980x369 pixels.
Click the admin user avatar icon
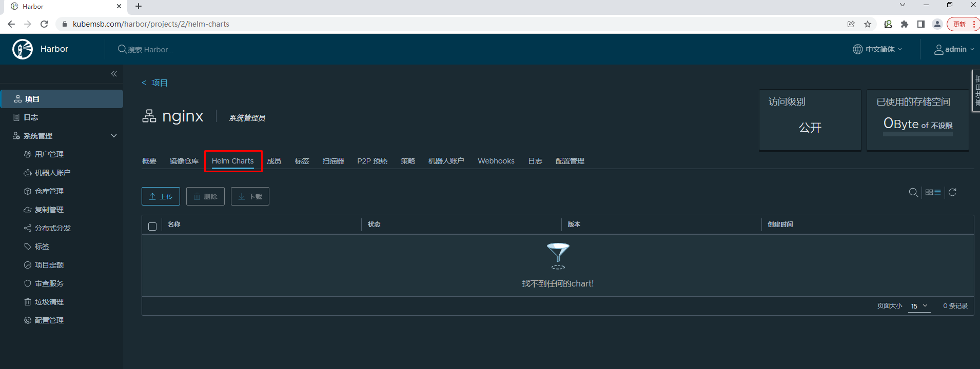point(938,49)
